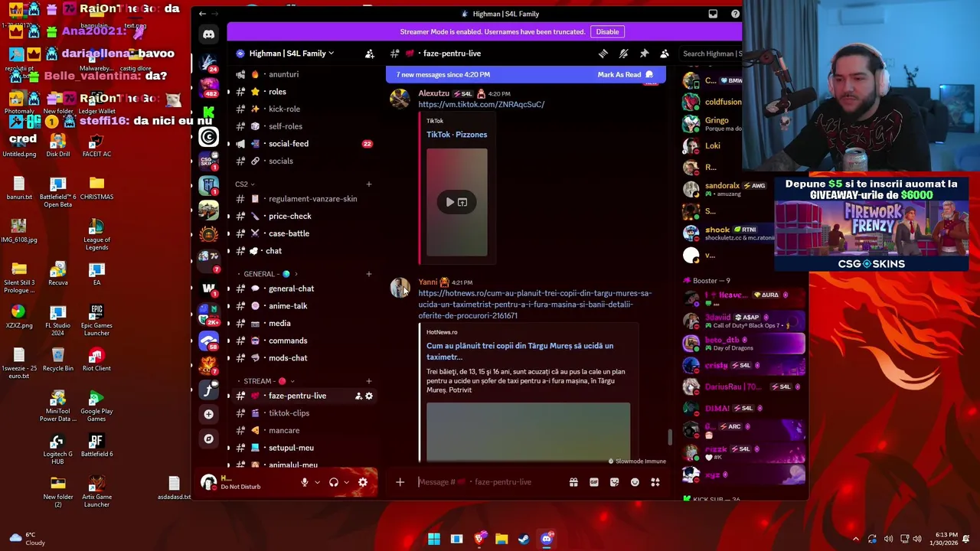The image size is (980, 551).
Task: Open the Discord inbox icon
Action: pyautogui.click(x=713, y=14)
